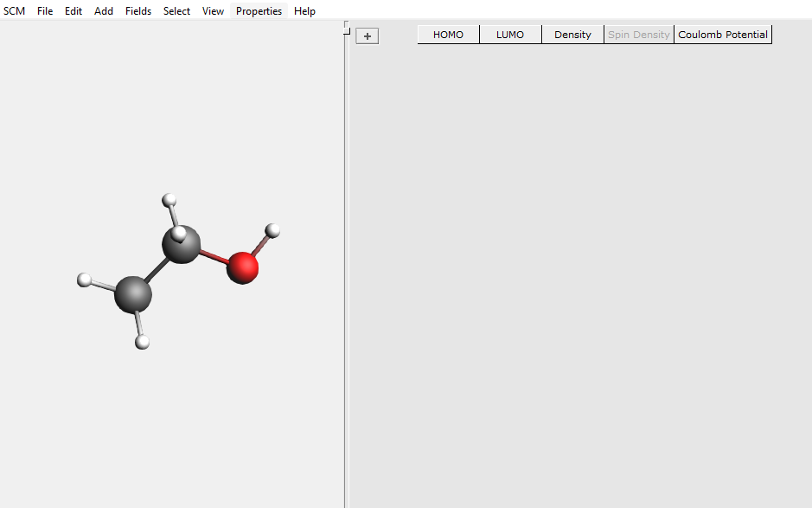
Task: Display the electron Density
Action: [572, 35]
